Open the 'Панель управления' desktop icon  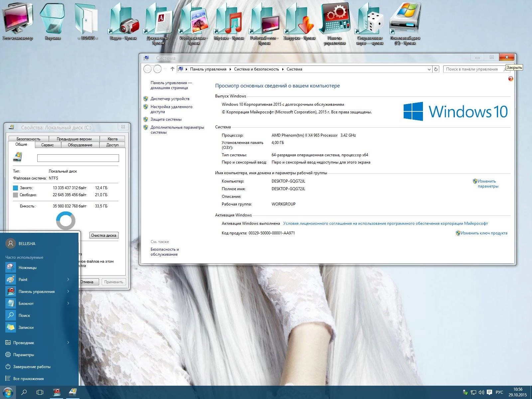(x=334, y=23)
